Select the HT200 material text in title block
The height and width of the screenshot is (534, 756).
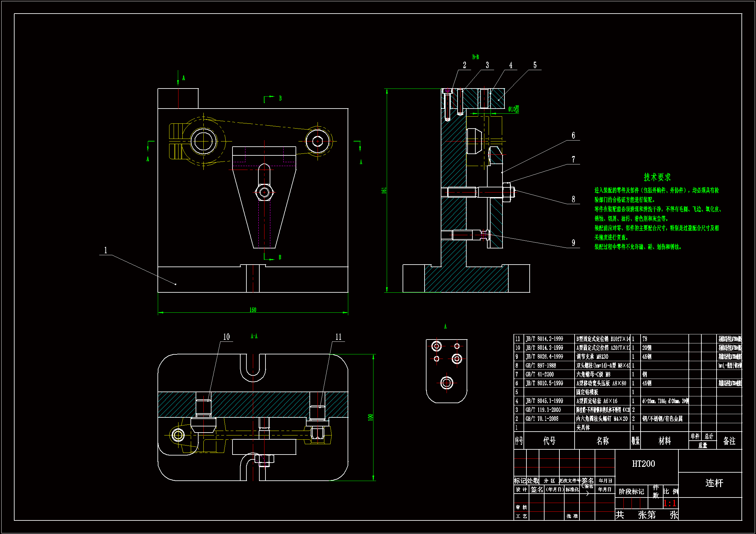coord(643,464)
